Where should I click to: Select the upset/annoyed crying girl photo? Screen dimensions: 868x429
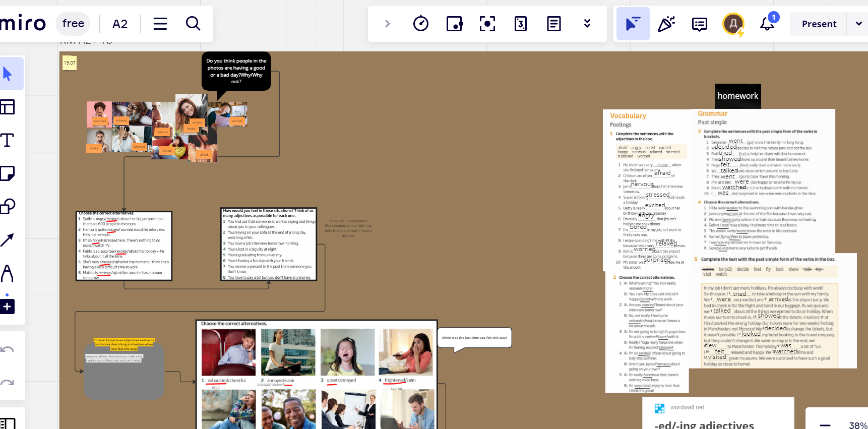(x=347, y=352)
